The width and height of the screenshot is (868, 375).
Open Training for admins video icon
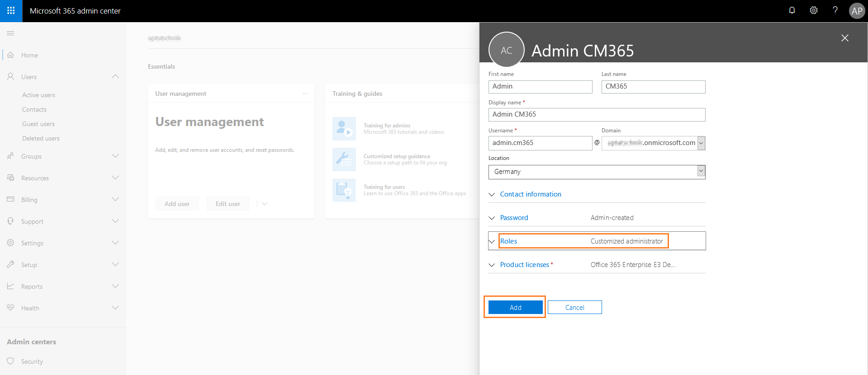pyautogui.click(x=344, y=129)
